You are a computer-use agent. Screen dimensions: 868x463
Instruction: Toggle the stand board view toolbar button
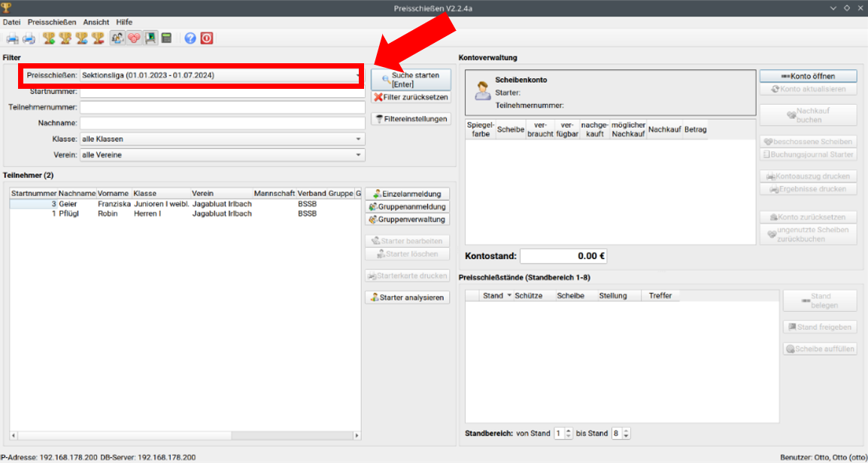pyautogui.click(x=150, y=38)
